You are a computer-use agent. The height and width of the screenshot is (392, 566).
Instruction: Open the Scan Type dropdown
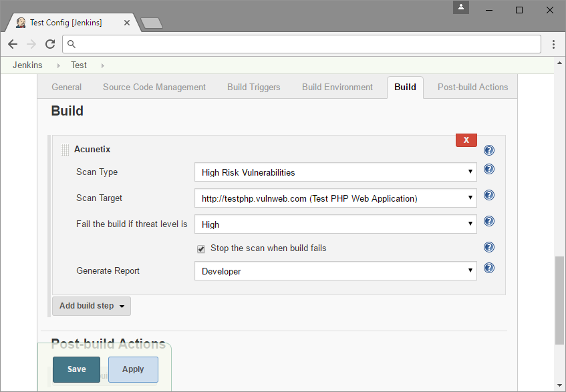click(x=335, y=172)
